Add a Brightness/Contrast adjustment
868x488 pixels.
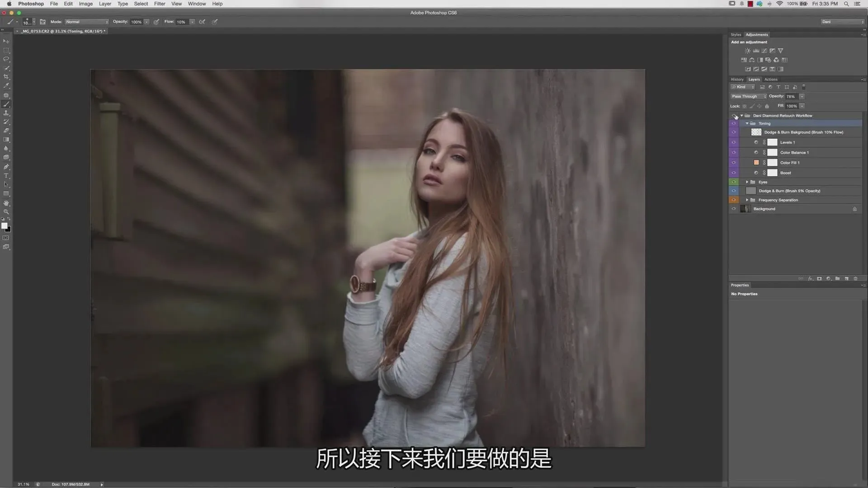click(x=748, y=51)
